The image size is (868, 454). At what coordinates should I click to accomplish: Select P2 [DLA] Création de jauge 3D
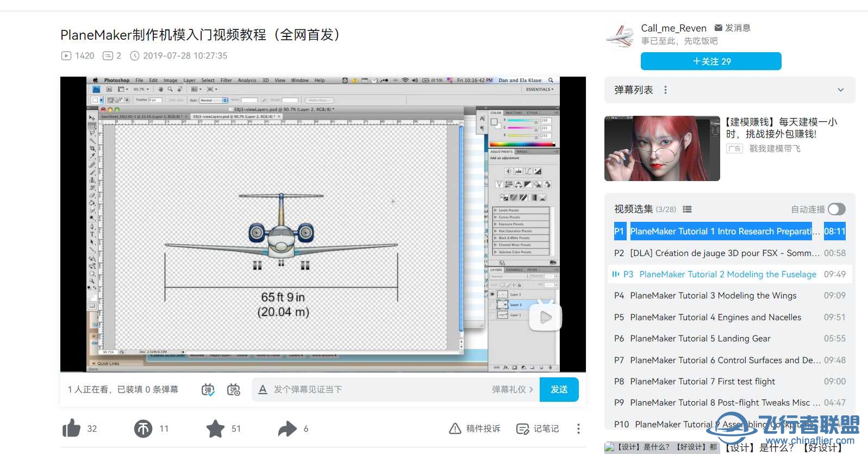tap(729, 253)
